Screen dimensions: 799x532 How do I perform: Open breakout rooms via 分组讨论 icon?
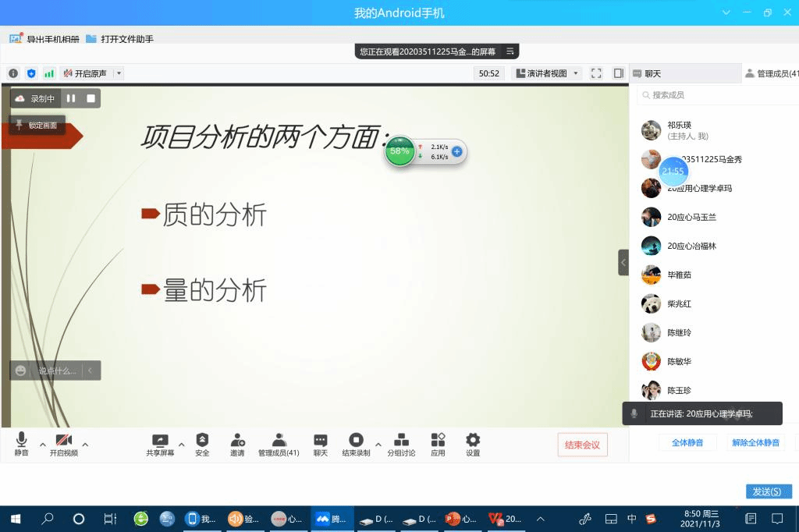[x=402, y=442]
